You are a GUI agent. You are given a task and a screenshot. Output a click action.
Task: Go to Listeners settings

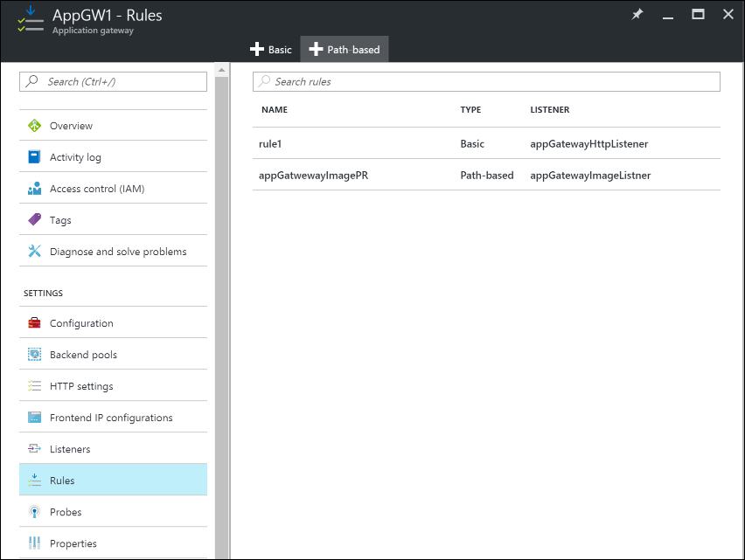pyautogui.click(x=70, y=449)
